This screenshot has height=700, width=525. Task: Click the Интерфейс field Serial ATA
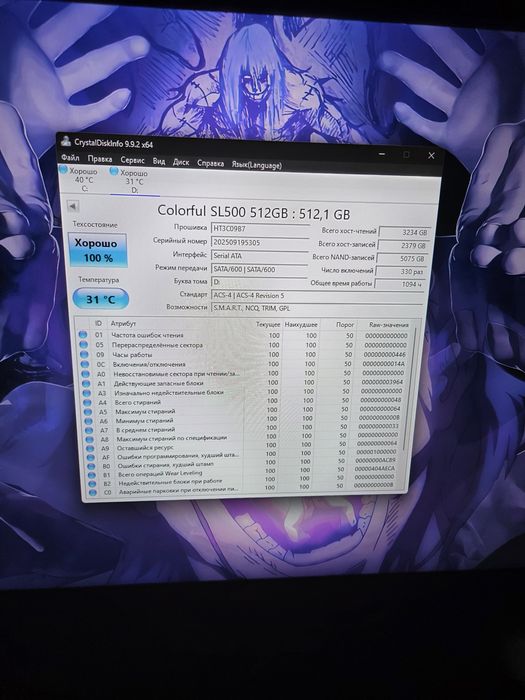pos(259,256)
